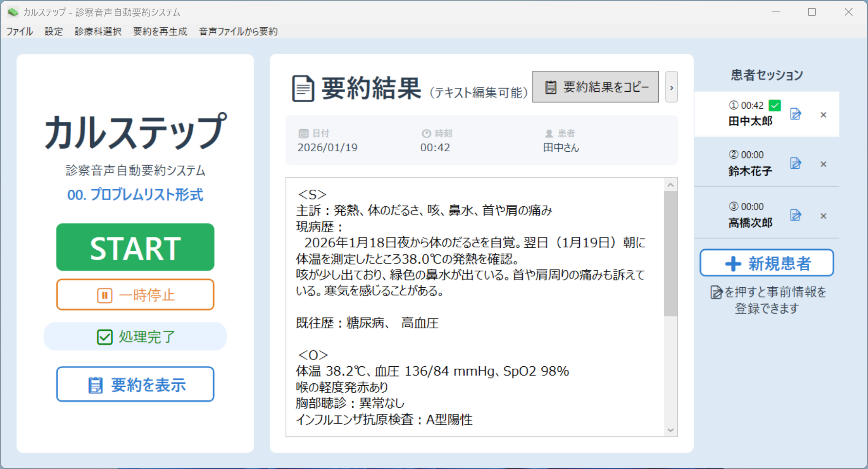The height and width of the screenshot is (469, 868).
Task: Add a patient with 新規患者 plus button
Action: tap(766, 263)
